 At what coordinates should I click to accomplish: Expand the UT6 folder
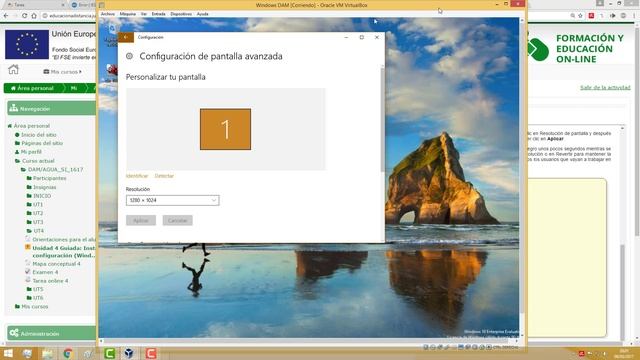coord(38,298)
